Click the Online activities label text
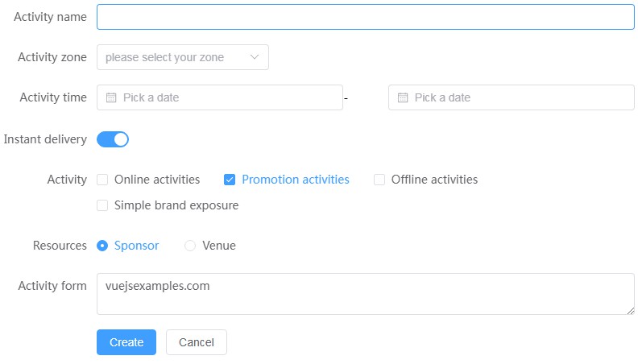The width and height of the screenshot is (638, 364). pyautogui.click(x=157, y=180)
